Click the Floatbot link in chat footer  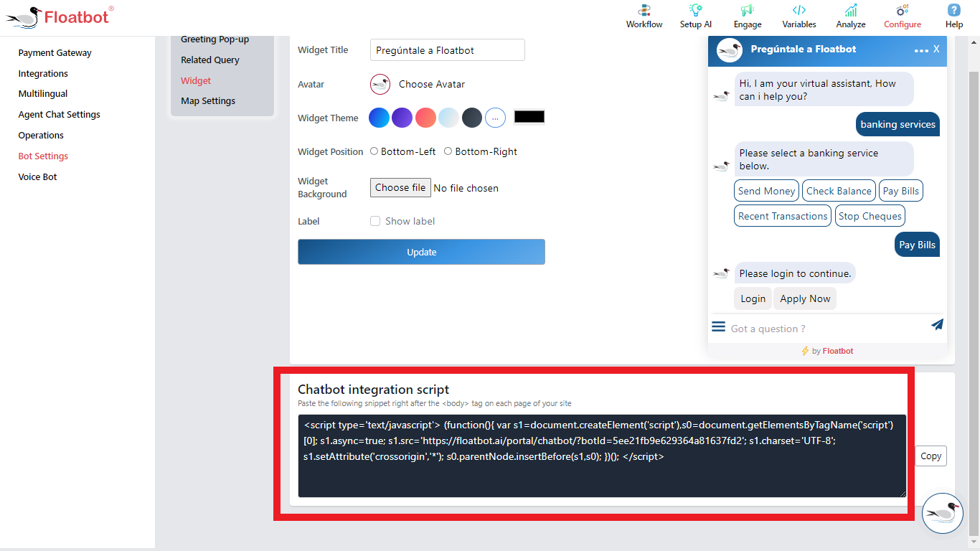[838, 352]
